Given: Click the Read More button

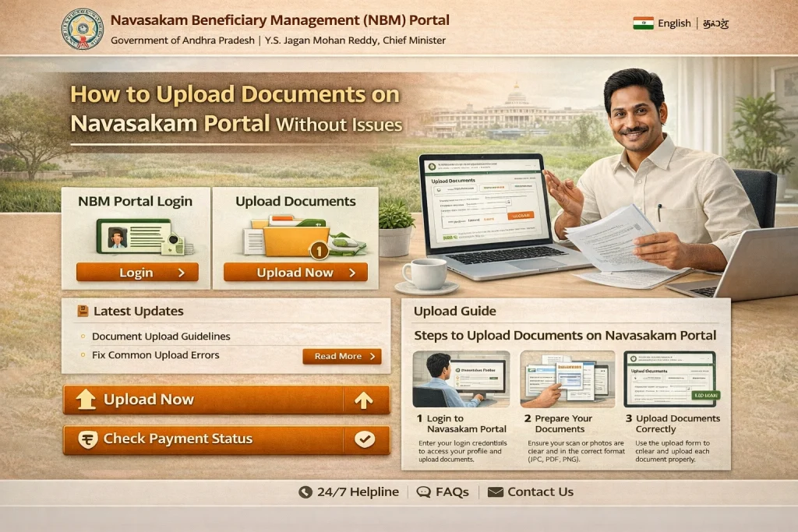Looking at the screenshot, I should tap(342, 356).
